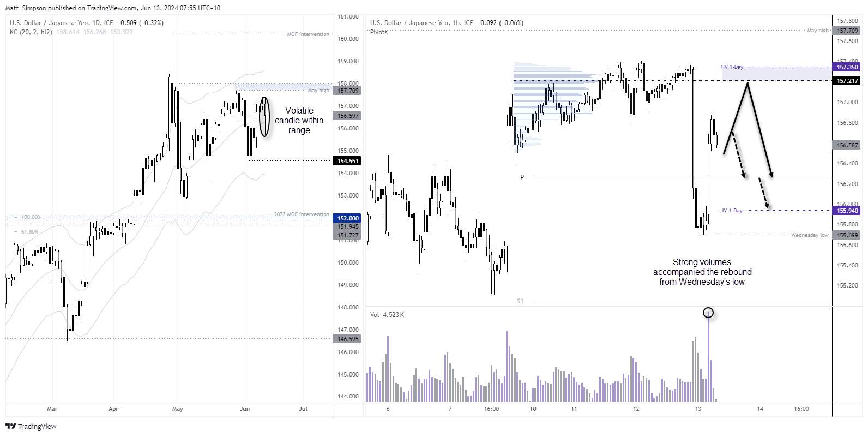868x436 pixels.
Task: Click the 156.597 current price label on the daily chart
Action: coord(347,116)
